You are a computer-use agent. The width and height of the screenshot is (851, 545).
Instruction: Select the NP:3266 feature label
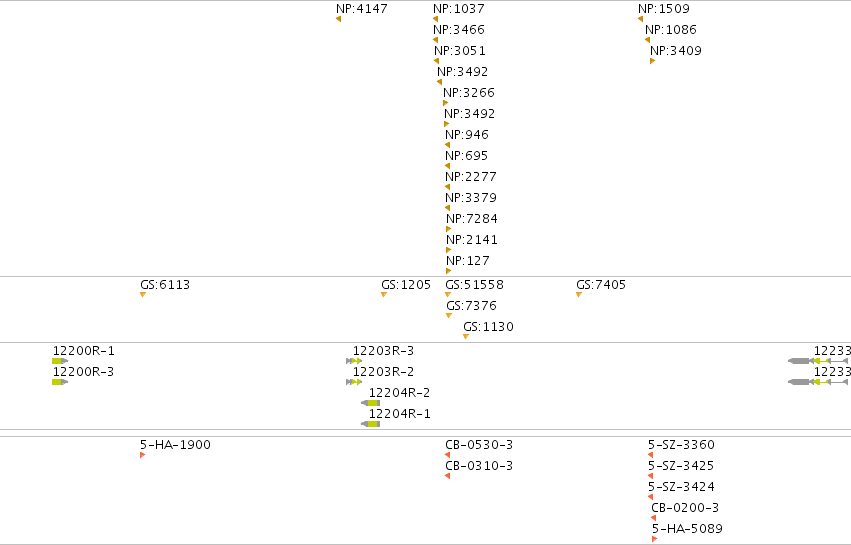point(469,93)
